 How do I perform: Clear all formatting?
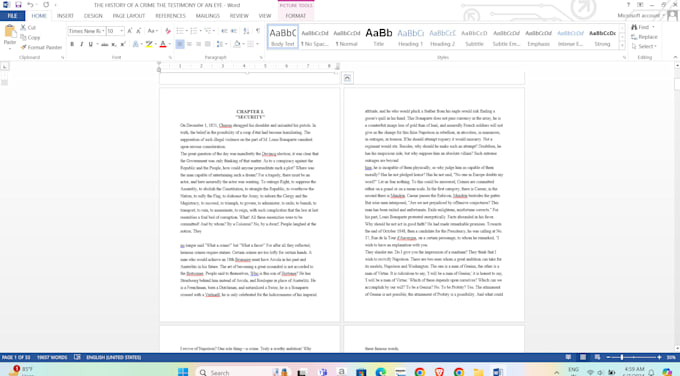(x=168, y=31)
